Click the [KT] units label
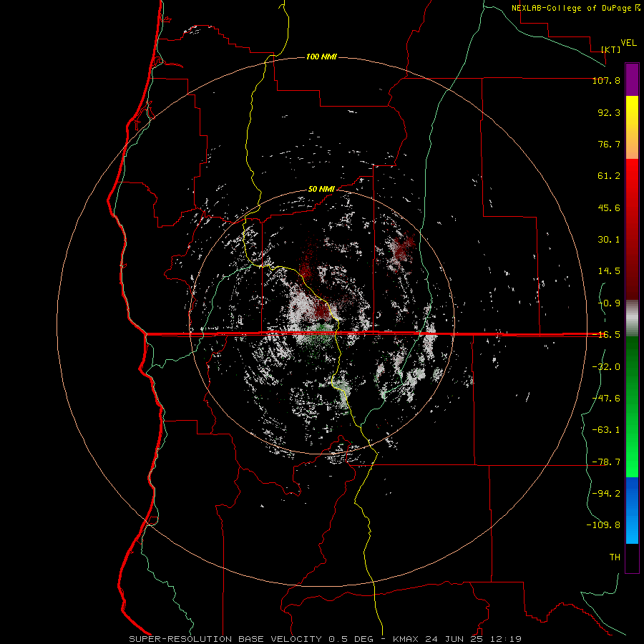Screen dimensions: 644x644 (x=611, y=49)
